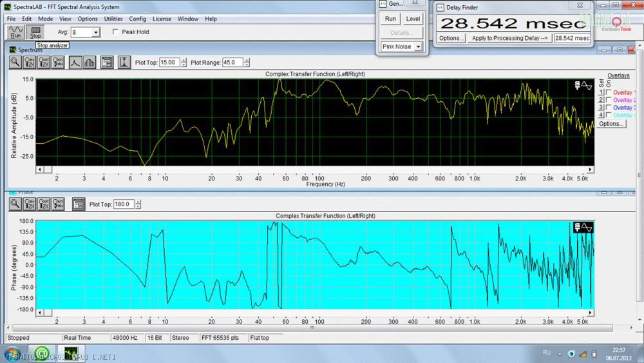
Task: Click the signal marker icon in the Spectrum plot corner
Action: pyautogui.click(x=583, y=86)
